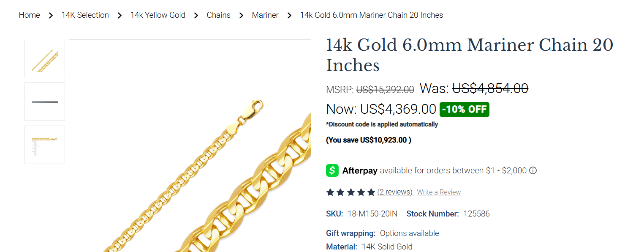Select the first chain thumbnail image
This screenshot has width=644, height=252.
(45, 59)
